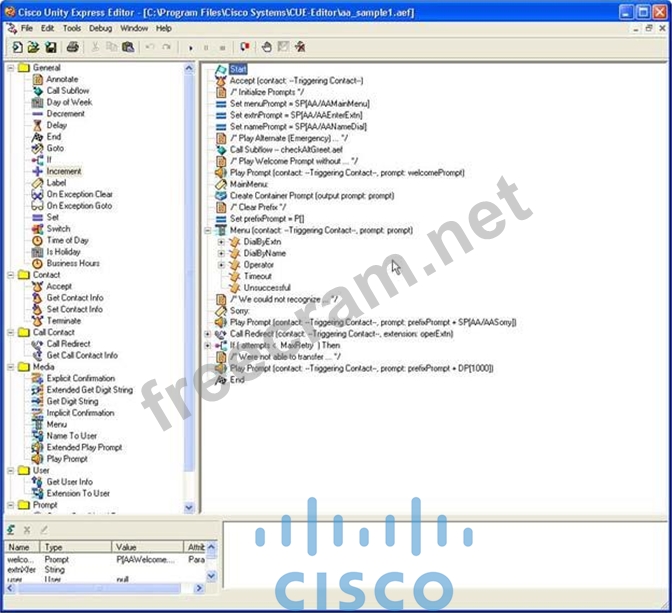
Task: Collapse the General folder in the palette
Action: [9, 68]
